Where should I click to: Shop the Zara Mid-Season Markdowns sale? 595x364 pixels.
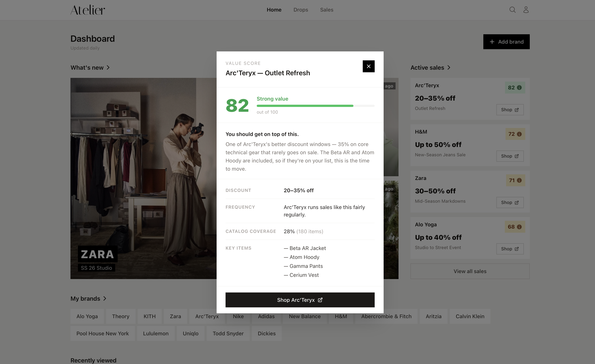(510, 202)
